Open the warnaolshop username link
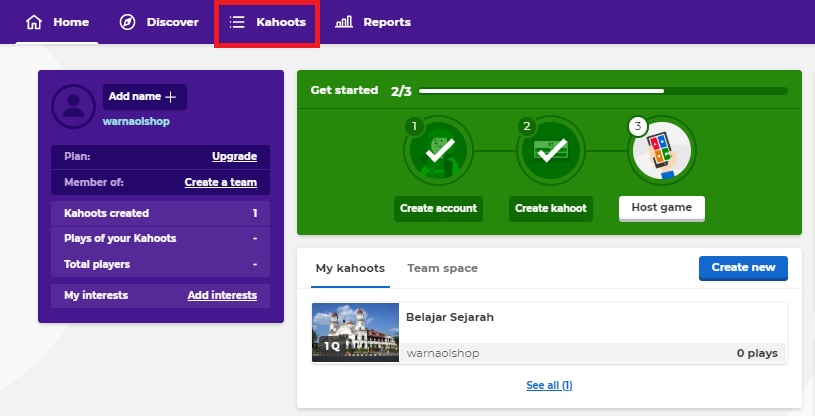815x416 pixels. click(x=136, y=121)
